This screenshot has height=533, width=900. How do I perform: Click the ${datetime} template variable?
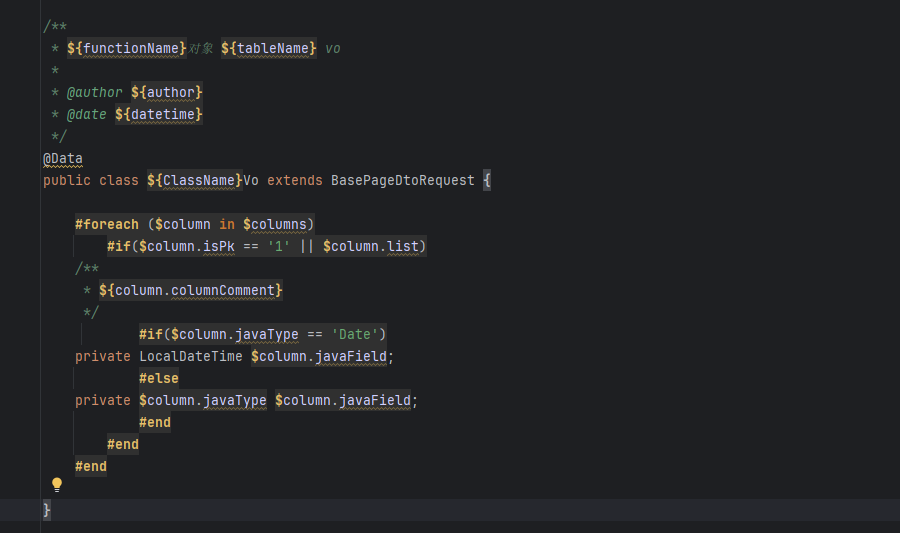pos(159,114)
